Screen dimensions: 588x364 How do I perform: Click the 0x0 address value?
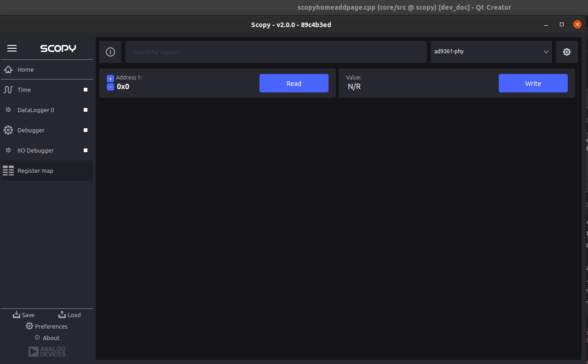[x=123, y=86]
